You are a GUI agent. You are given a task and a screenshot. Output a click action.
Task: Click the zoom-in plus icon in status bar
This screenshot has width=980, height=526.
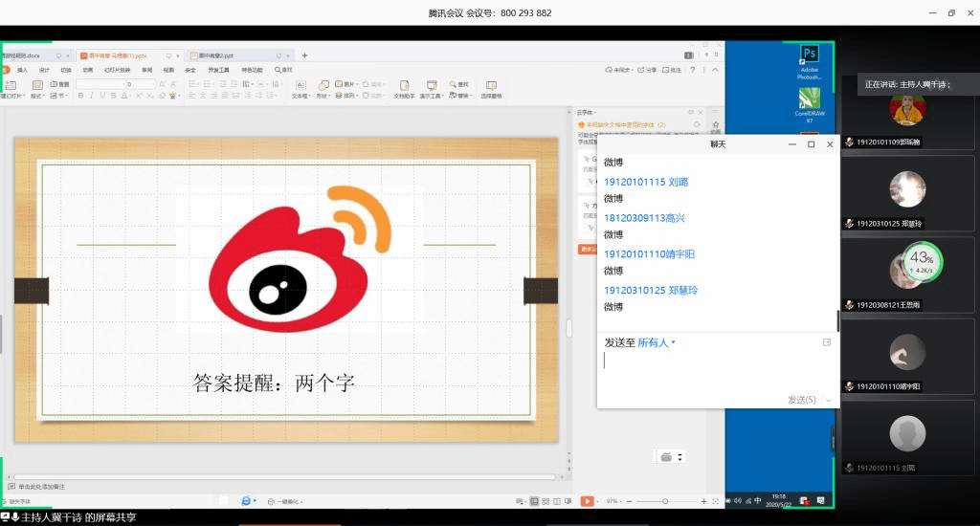point(703,501)
